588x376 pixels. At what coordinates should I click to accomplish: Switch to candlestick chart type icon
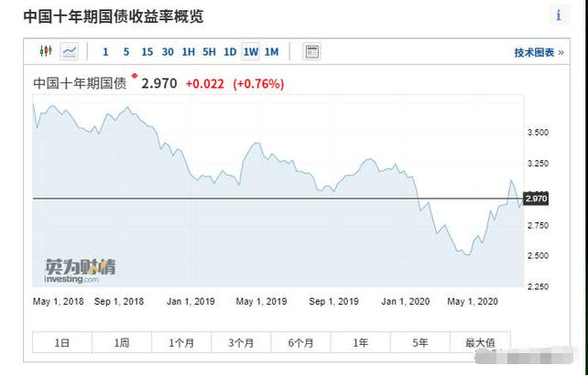(46, 51)
